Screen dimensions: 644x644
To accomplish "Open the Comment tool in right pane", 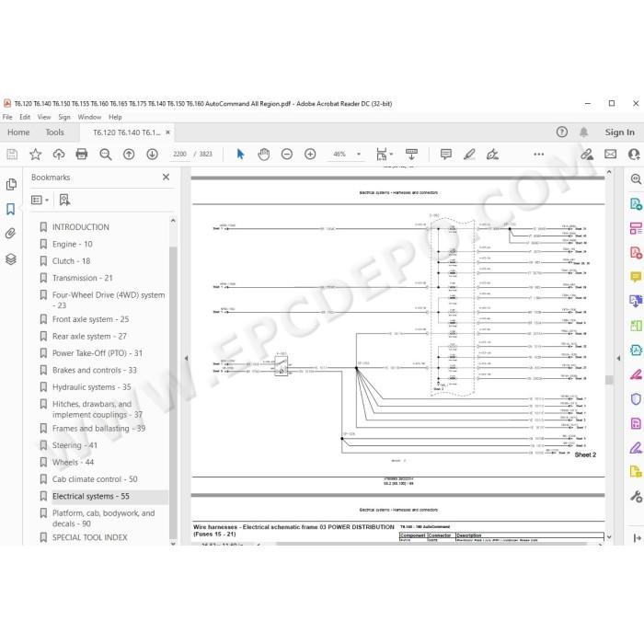I will (636, 277).
